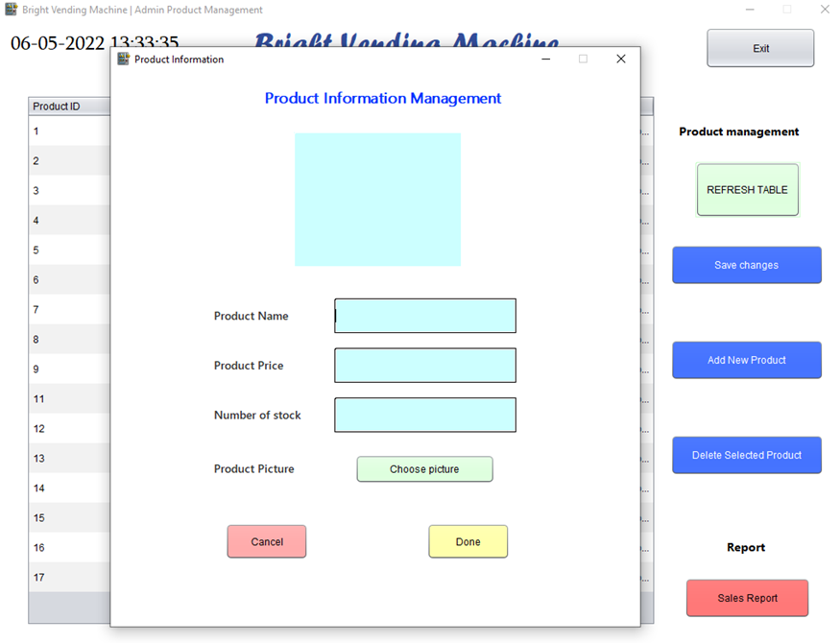Click the yellow Done button
Viewport: 840px width, 643px height.
pos(468,541)
